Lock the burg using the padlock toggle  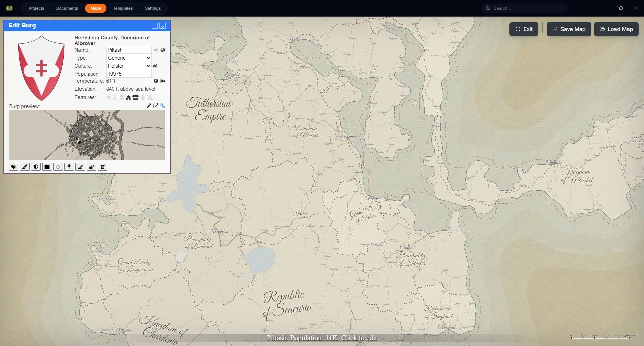(91, 167)
